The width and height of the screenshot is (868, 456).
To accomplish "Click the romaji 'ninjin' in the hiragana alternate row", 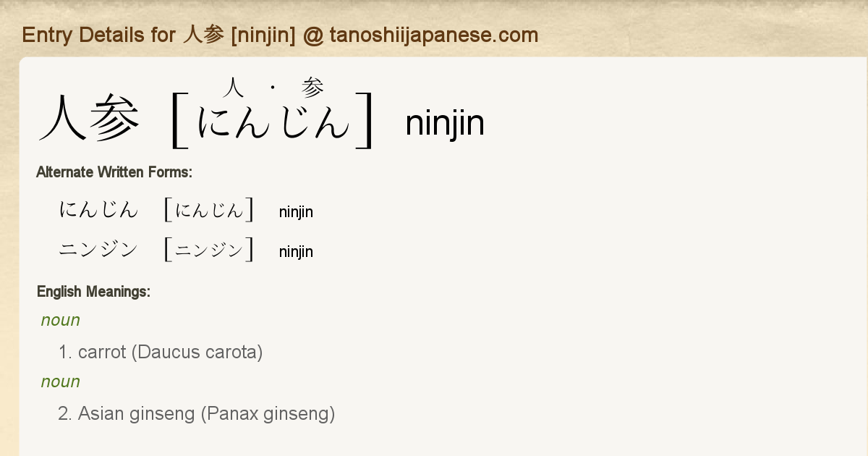I will tap(296, 212).
